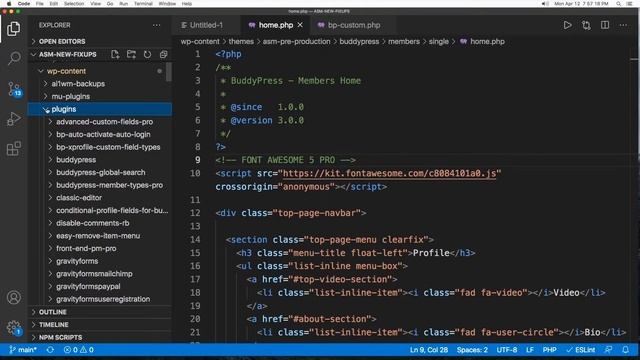Close the home.php tab
Viewport: 640px width, 360px height.
pyautogui.click(x=300, y=25)
